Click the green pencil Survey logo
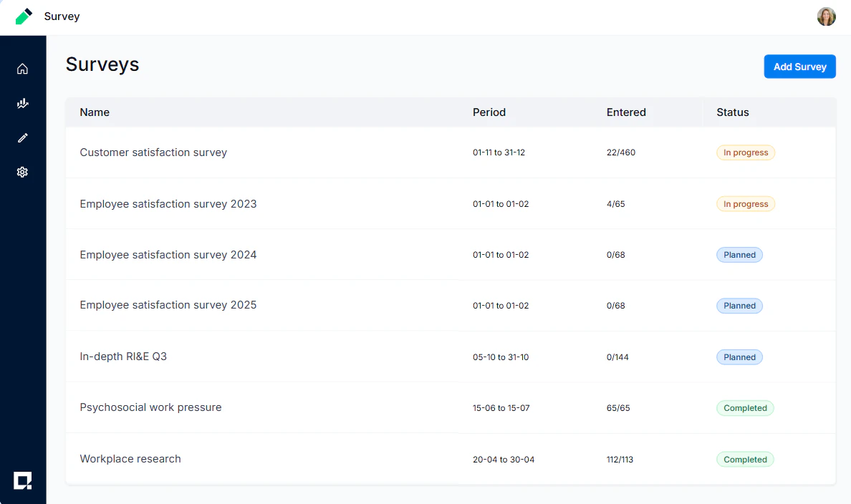 (x=24, y=16)
